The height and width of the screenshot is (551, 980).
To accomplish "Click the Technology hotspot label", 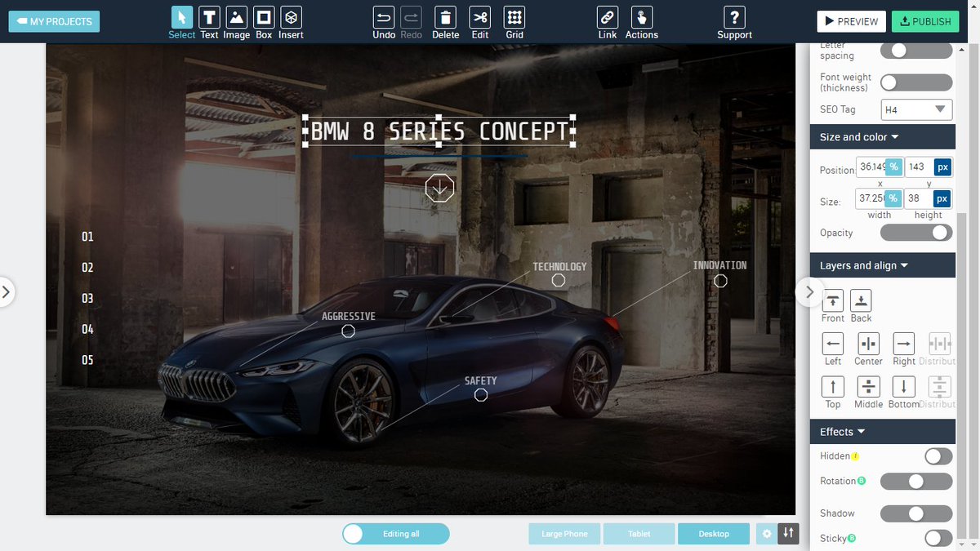I will [559, 266].
